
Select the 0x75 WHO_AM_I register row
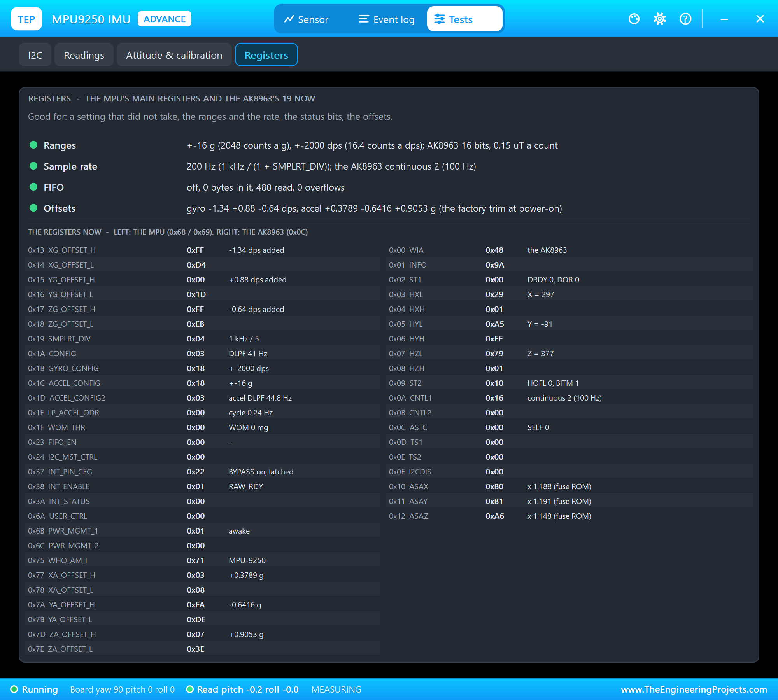[202, 560]
